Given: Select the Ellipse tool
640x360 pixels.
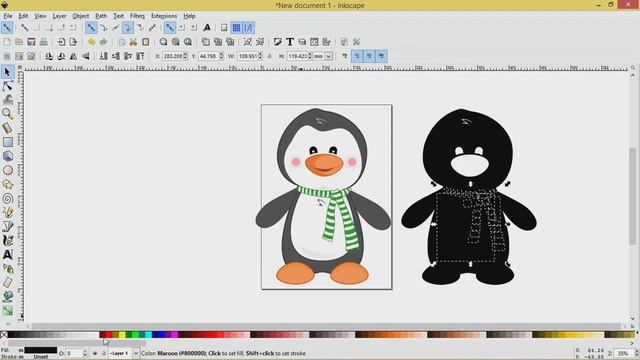Looking at the screenshot, I should 7,170.
